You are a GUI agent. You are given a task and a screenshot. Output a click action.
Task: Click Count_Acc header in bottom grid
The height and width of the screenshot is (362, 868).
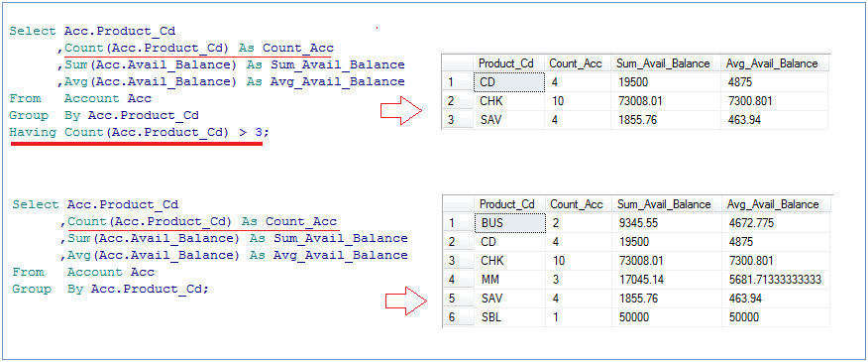pyautogui.click(x=579, y=204)
